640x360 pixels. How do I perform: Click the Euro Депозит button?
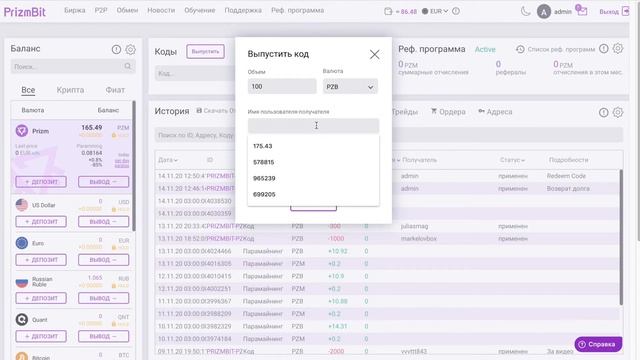tap(41, 260)
